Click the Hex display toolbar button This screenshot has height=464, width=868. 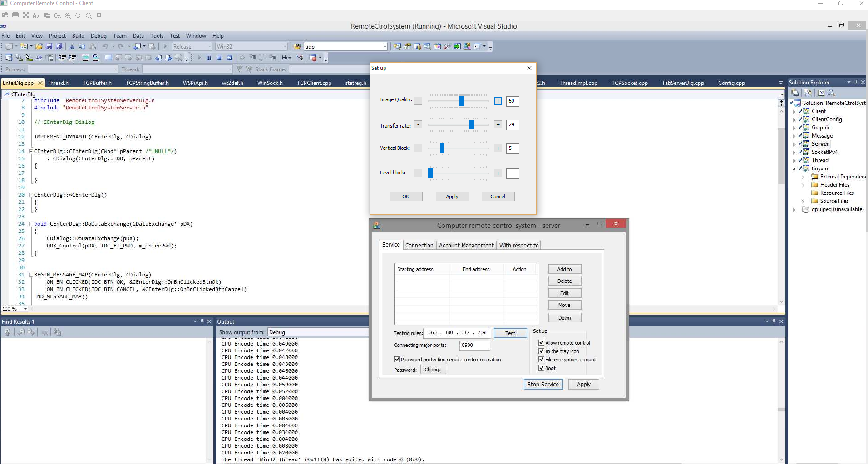[x=286, y=58]
